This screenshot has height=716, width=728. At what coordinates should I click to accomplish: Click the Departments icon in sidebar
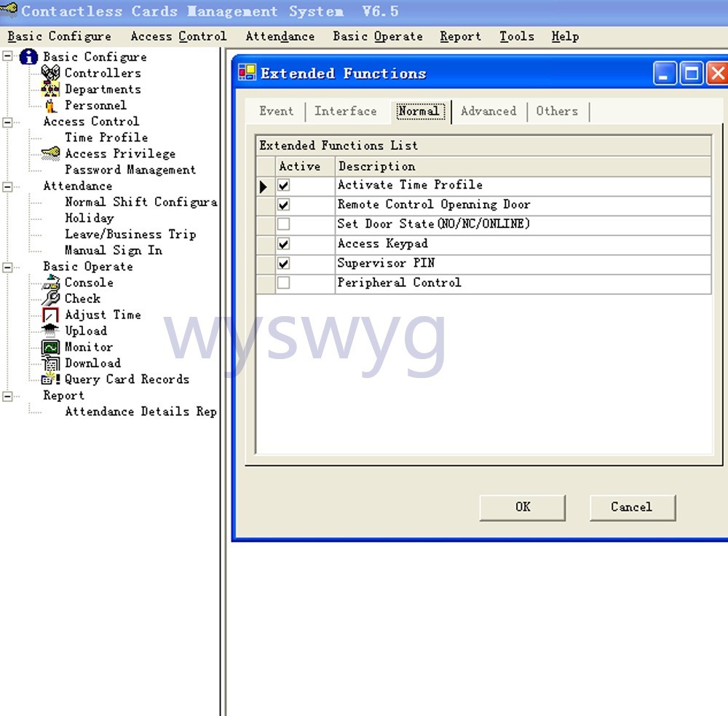(50, 89)
